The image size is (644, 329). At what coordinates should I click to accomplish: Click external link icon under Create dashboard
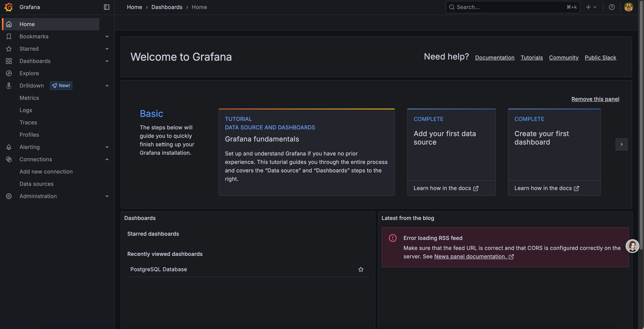pyautogui.click(x=576, y=188)
